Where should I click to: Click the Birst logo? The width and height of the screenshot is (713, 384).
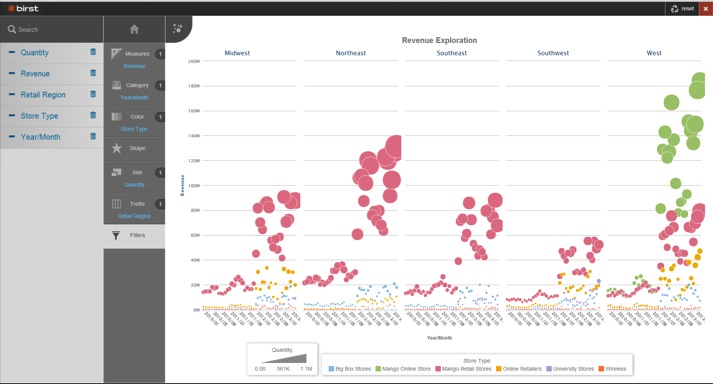pos(23,8)
